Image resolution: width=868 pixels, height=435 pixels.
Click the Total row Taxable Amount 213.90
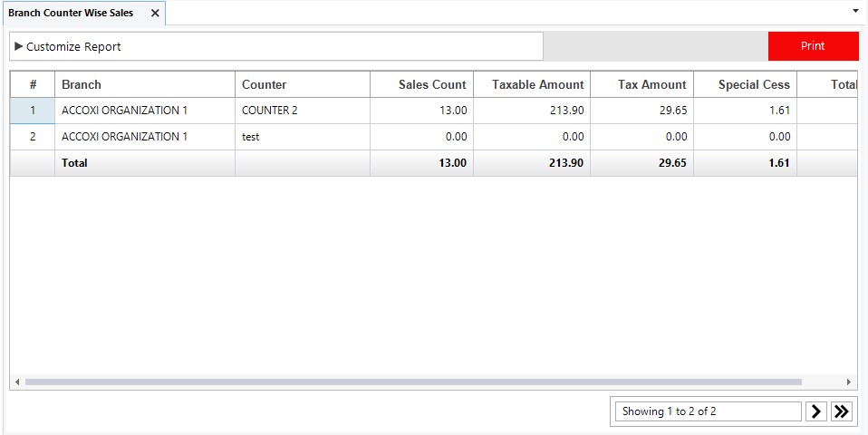coord(532,163)
